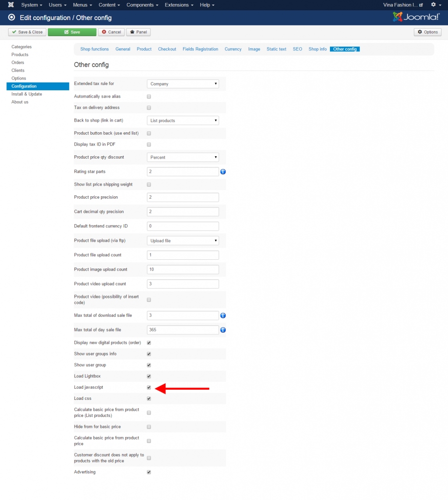
Task: Open the Vina Fashion site preview link
Action: pos(403,5)
